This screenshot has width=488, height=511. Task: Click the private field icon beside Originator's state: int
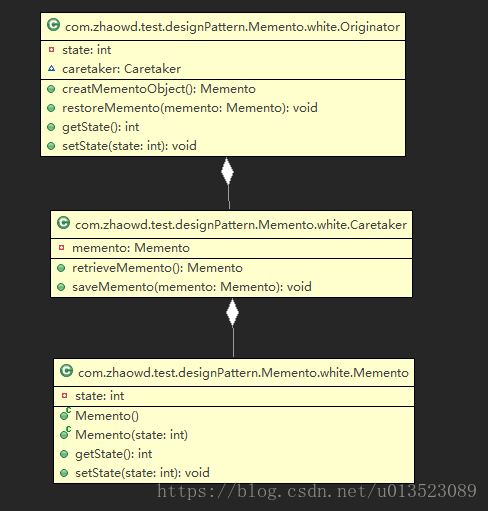click(x=51, y=50)
